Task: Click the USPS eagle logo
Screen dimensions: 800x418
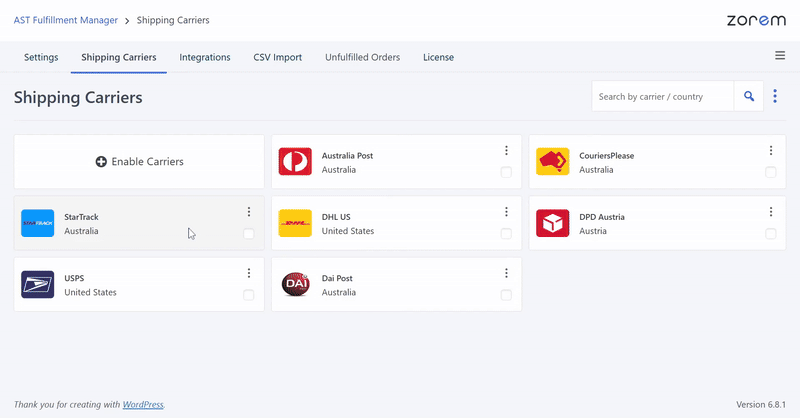Action: coord(37,285)
